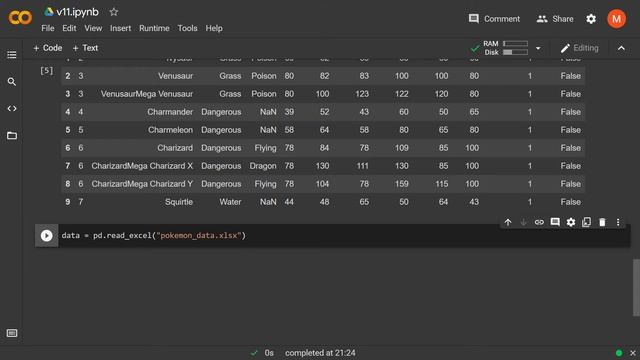Open the View menu
Viewport: 640px width, 360px height.
(x=93, y=28)
